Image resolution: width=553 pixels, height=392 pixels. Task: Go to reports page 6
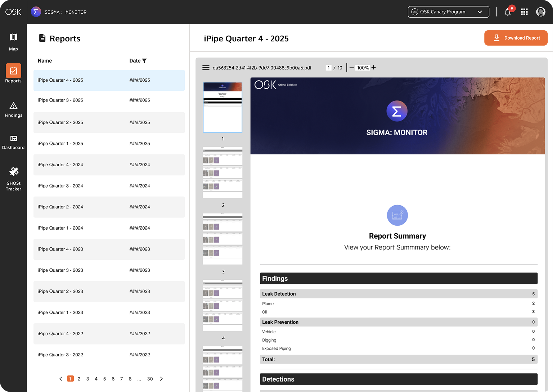tap(113, 379)
